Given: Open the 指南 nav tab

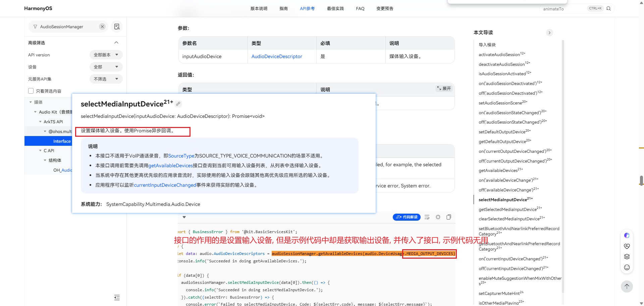Looking at the screenshot, I should tap(284, 8).
